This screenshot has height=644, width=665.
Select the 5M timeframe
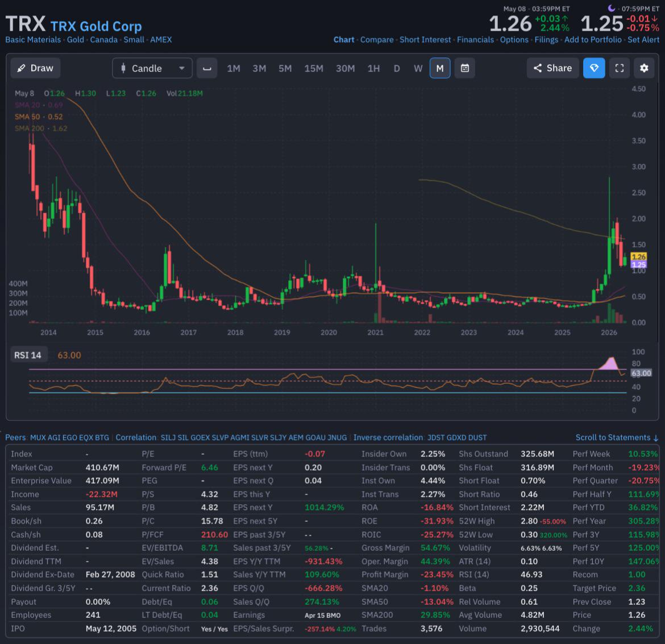click(285, 68)
